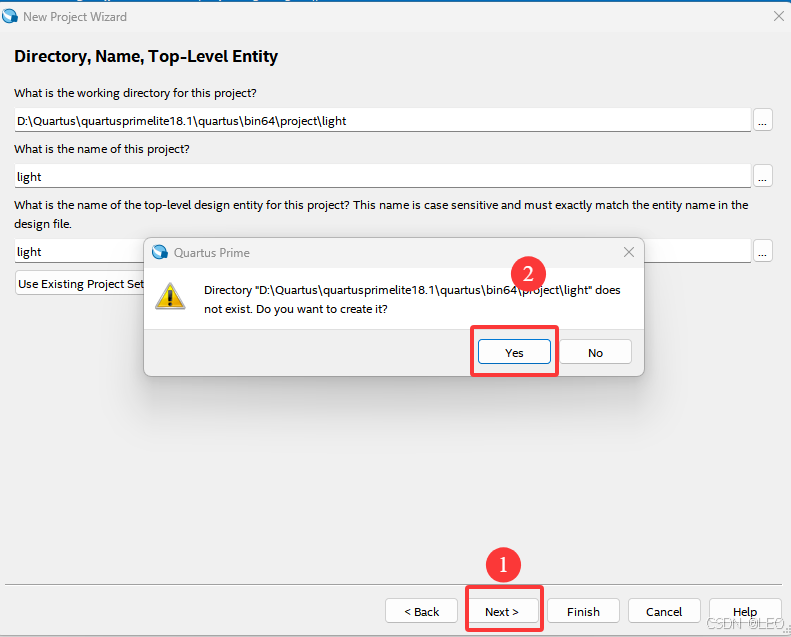Click the directory does not exist message text
Viewport: 791px width, 637px height.
412,300
